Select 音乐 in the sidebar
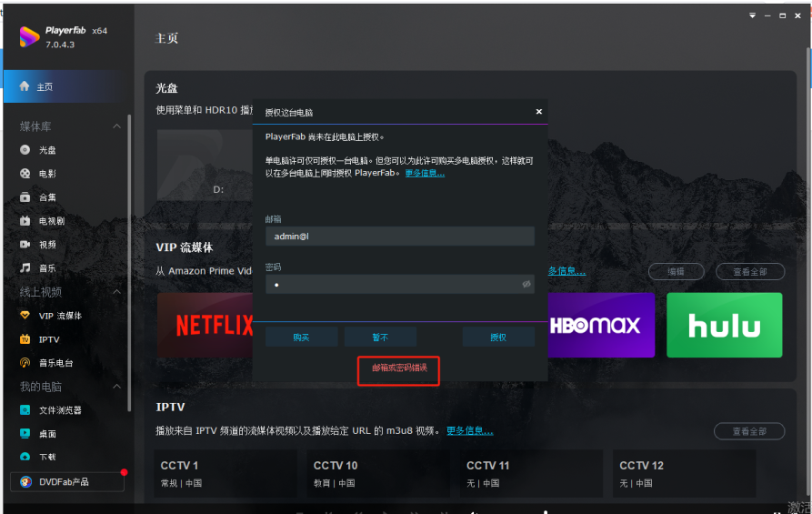Image resolution: width=812 pixels, height=514 pixels. (x=47, y=267)
